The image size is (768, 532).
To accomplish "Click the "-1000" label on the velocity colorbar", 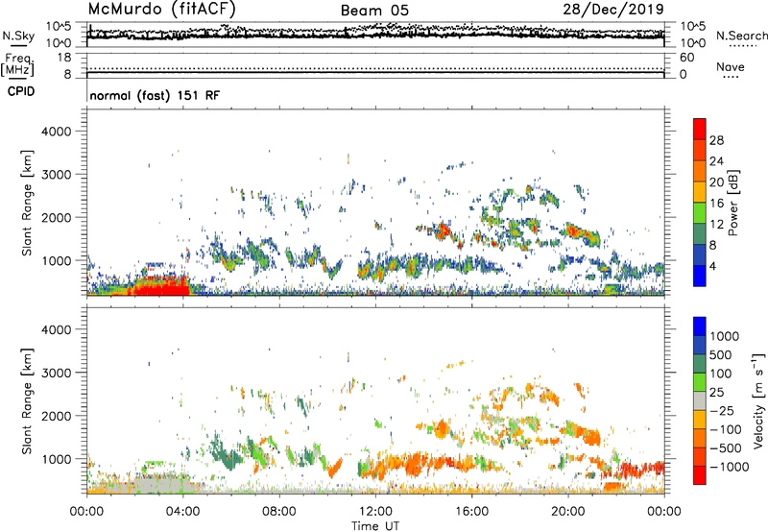I will tap(730, 467).
